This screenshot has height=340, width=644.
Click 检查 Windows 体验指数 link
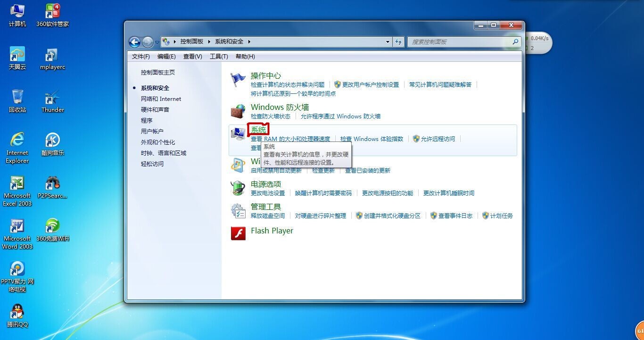pos(372,139)
